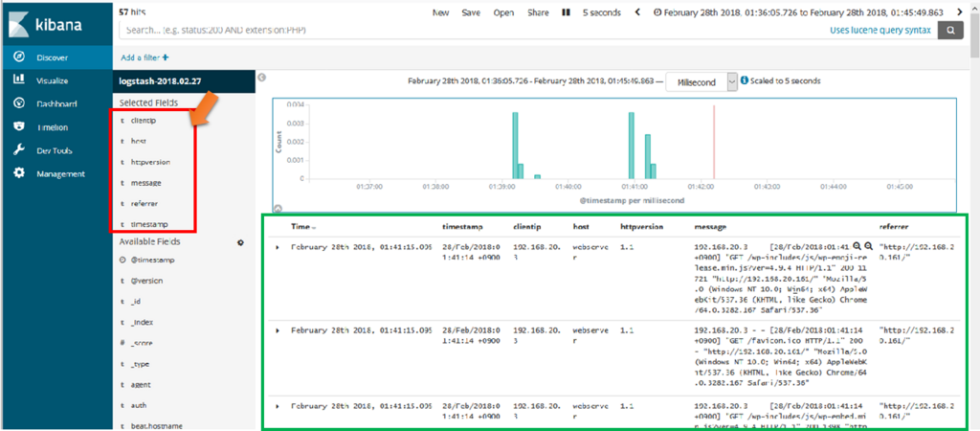Click the tallest histogram bar near 01:39

pos(515,146)
